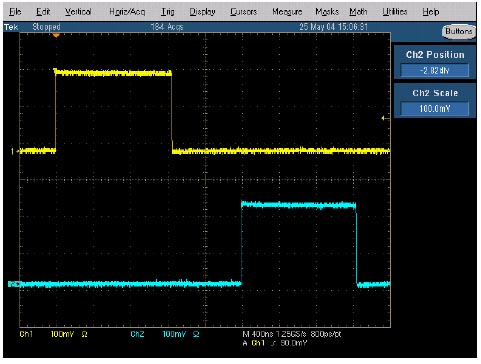Open the Horiz/Acq menu
This screenshot has width=481, height=364.
127,12
